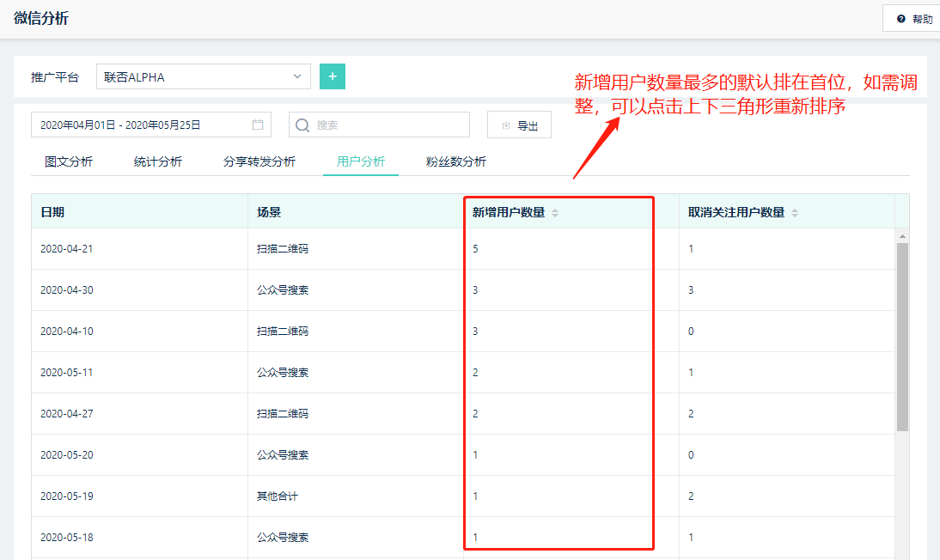Click 扫描二维码 in the 2020-04-21 row
This screenshot has width=940, height=560.
pos(283,249)
